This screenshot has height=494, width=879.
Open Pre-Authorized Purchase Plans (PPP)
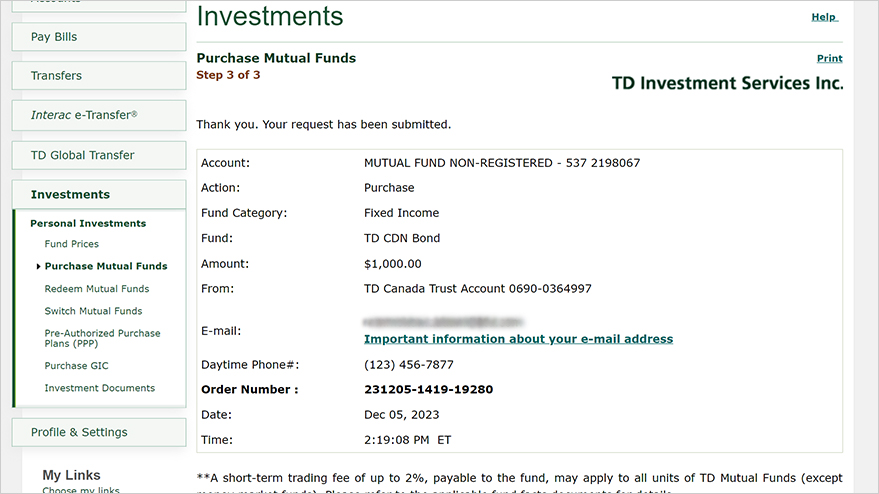pos(103,338)
